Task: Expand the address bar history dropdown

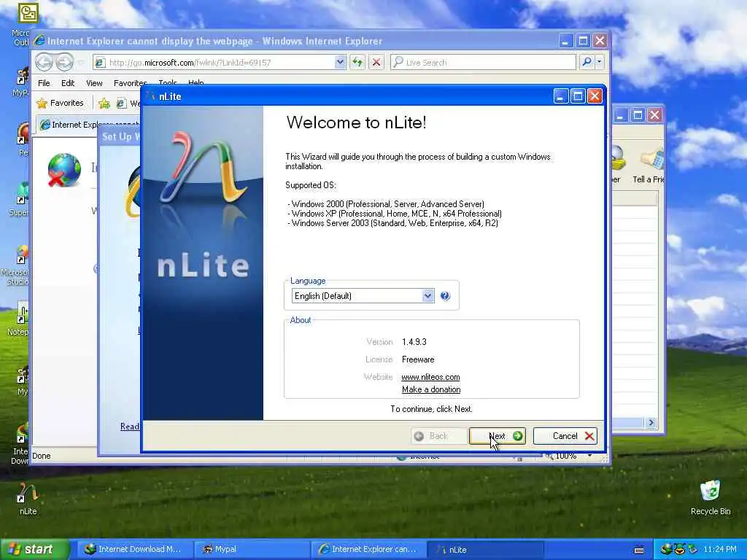Action: 340,62
